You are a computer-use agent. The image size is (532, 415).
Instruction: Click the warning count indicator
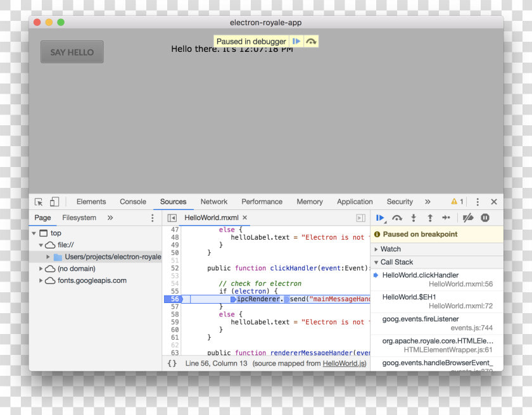[x=457, y=202]
